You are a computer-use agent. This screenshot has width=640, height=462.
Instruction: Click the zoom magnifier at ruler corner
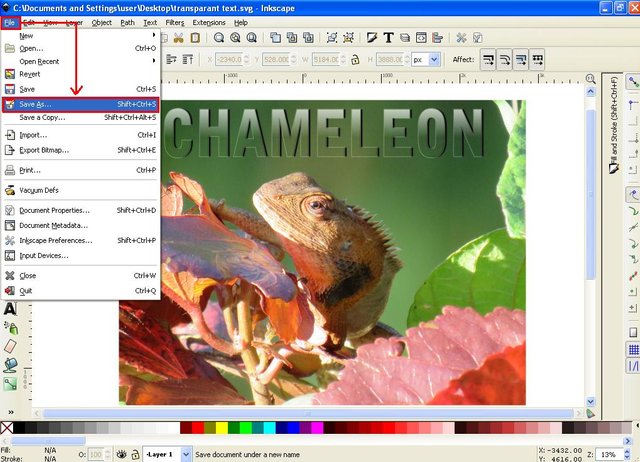coord(590,78)
